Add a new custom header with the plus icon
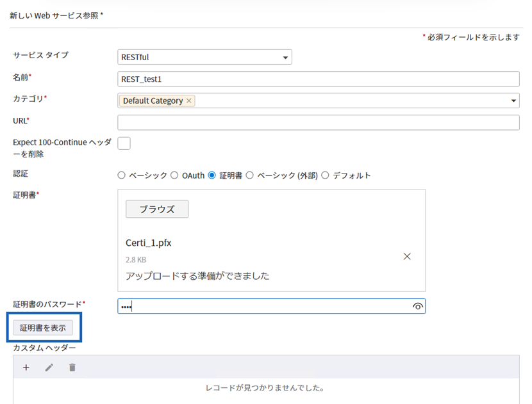 click(26, 367)
